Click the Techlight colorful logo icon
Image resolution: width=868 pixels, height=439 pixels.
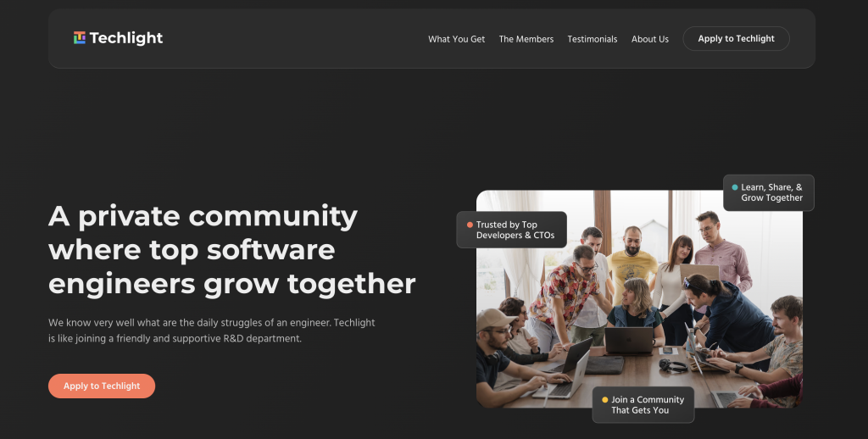click(x=80, y=37)
